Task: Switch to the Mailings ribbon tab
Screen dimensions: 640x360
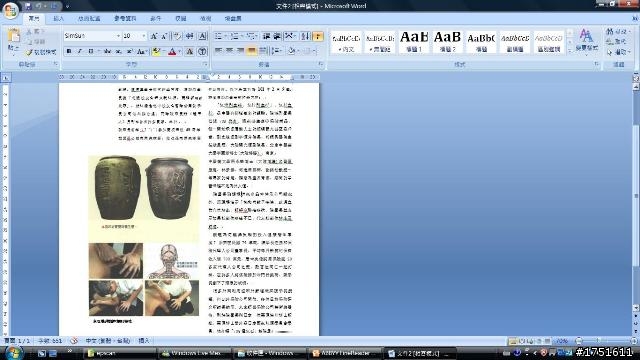Action: click(x=156, y=19)
